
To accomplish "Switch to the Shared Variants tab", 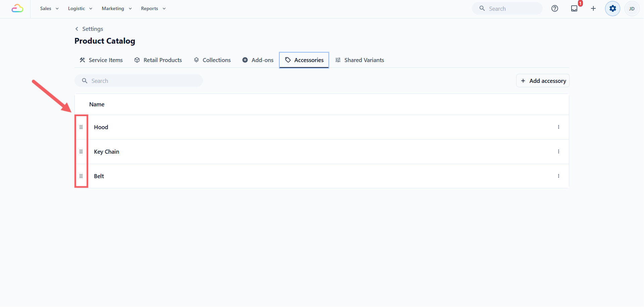I will 360,60.
